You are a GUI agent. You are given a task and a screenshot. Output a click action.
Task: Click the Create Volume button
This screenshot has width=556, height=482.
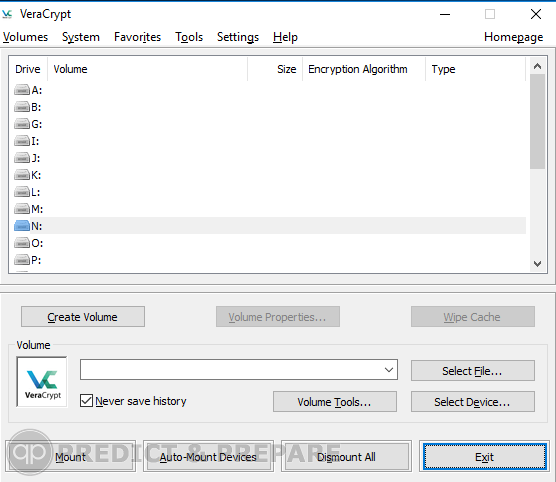click(83, 317)
